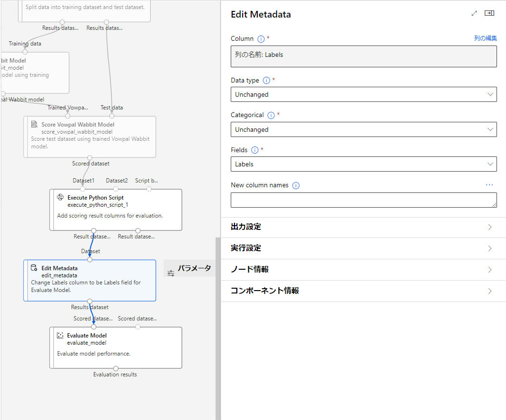
Task: Open the Data type dropdown
Action: click(x=364, y=94)
